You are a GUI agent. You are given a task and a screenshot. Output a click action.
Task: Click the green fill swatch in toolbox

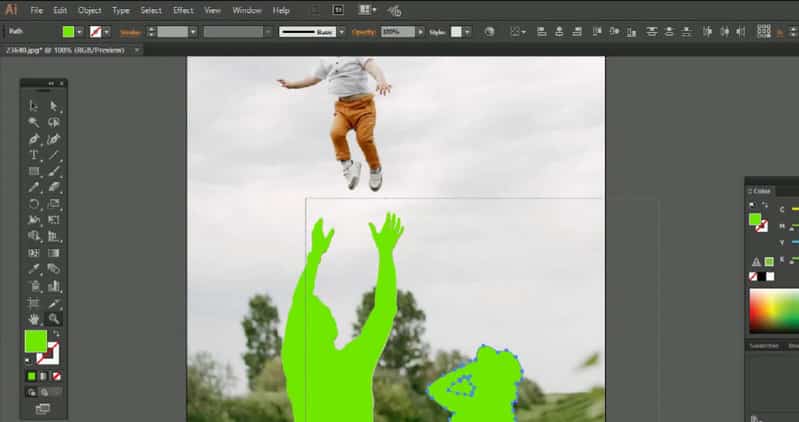click(36, 341)
